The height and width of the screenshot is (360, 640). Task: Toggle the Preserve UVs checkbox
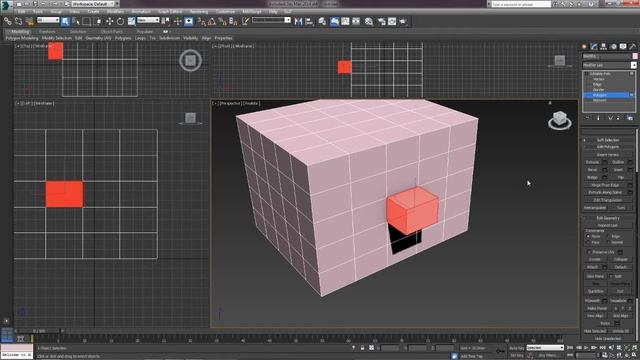tap(589, 252)
